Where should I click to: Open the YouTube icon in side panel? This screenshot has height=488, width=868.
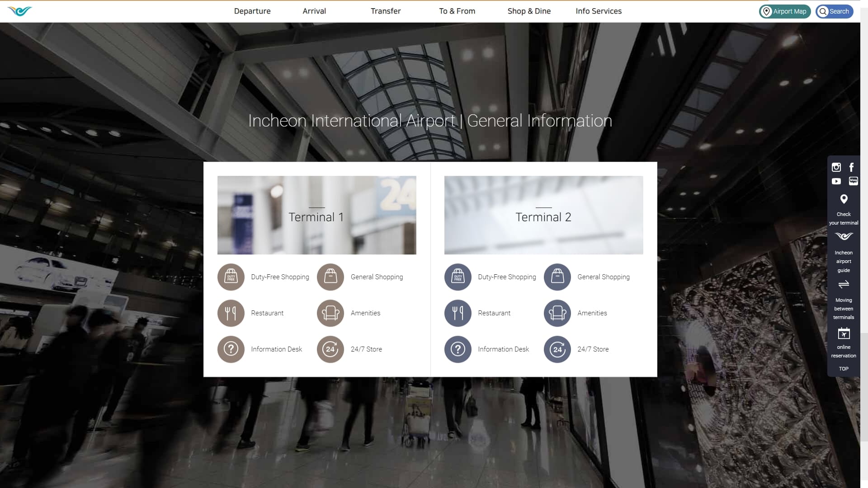pos(836,181)
